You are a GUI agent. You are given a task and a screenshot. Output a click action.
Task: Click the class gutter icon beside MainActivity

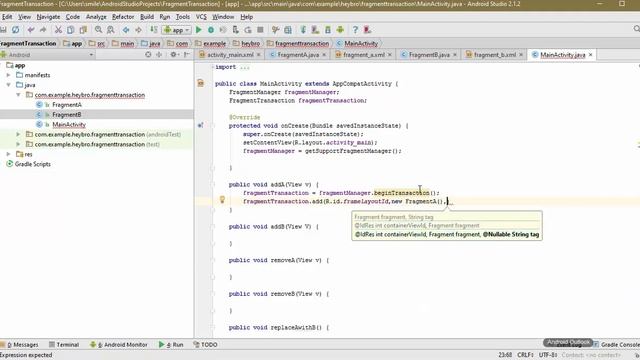[x=200, y=83]
